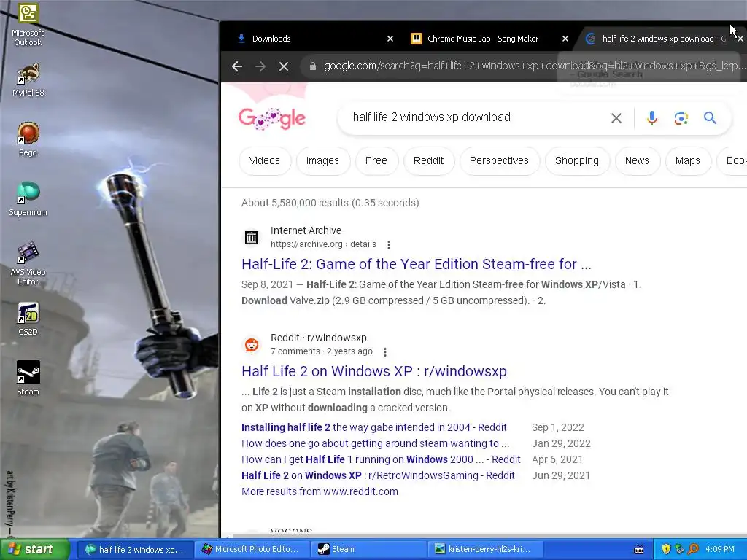Click the Internet Archive favicon
747x560 pixels.
point(252,237)
